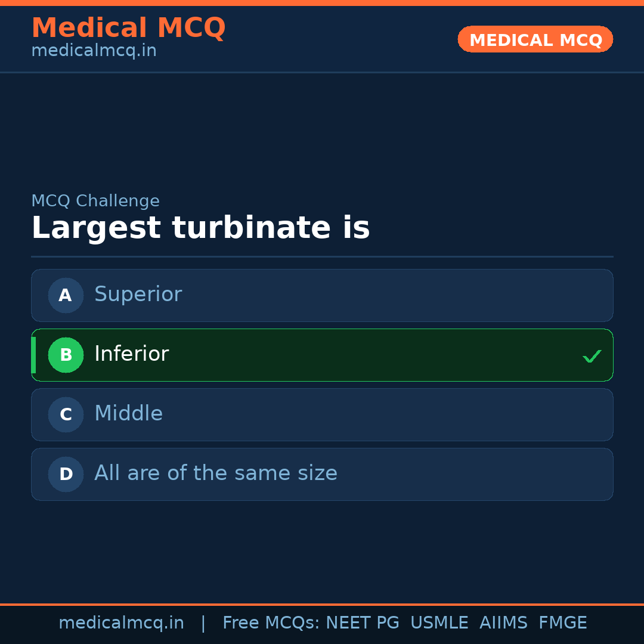Click the orange MEDICAL MCQ badge
The image size is (644, 644).
(535, 39)
